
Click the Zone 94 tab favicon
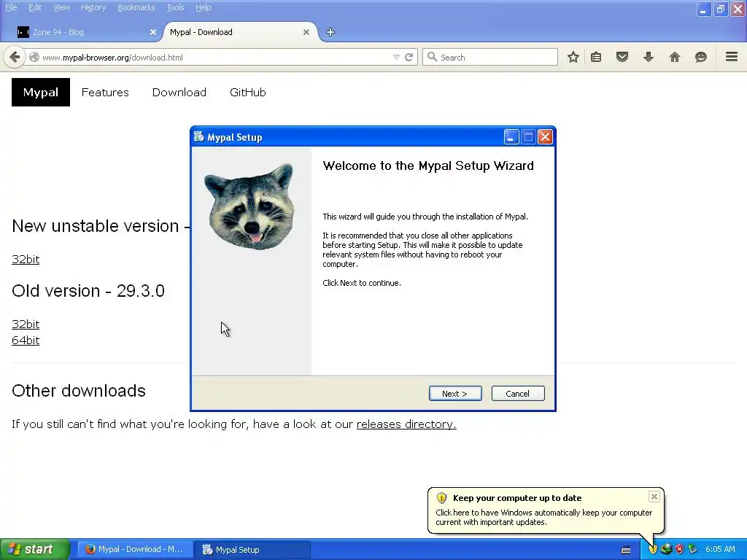tap(23, 32)
